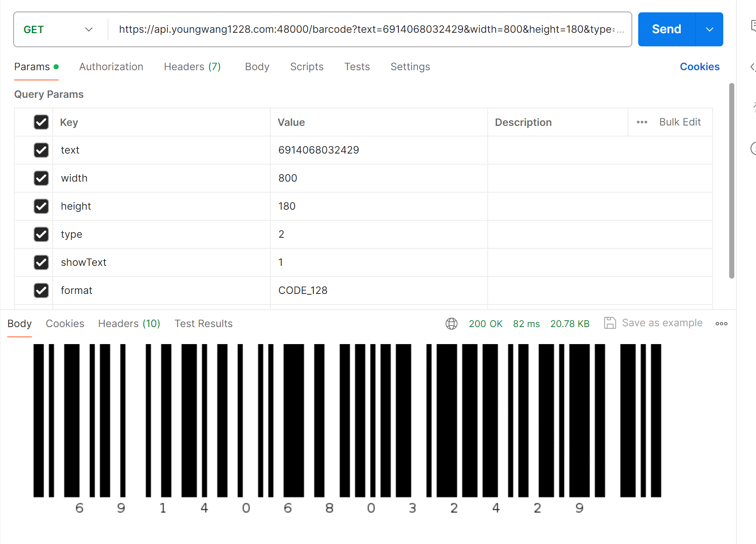Click the Query Params heading
This screenshot has height=544, width=756.
pos(49,94)
